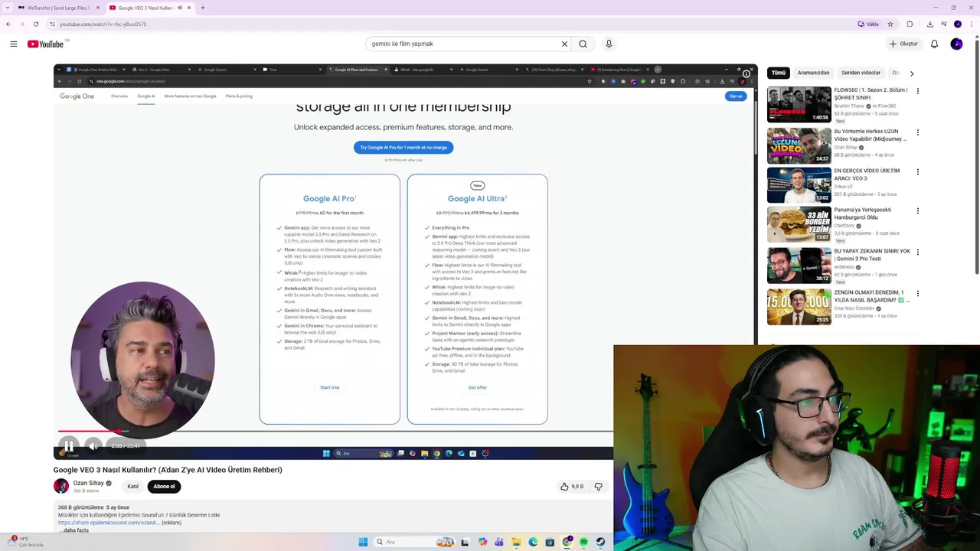
Task: Open the YouTube guide hamburger menu
Action: tap(14, 44)
